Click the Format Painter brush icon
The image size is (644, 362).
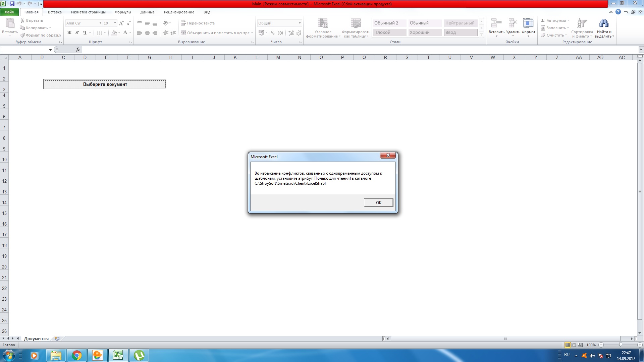(x=22, y=35)
